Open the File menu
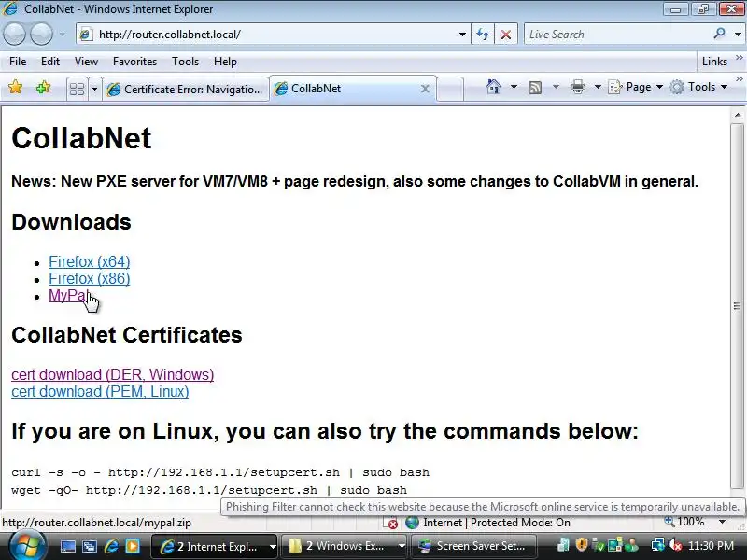Screen dimensions: 747x560 18,62
